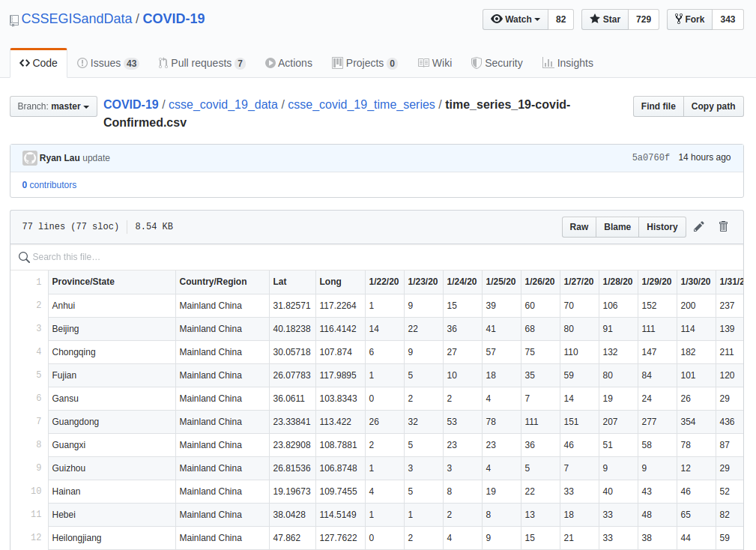The width and height of the screenshot is (756, 550).
Task: Click Ryan Lau's avatar image
Action: coord(30,158)
